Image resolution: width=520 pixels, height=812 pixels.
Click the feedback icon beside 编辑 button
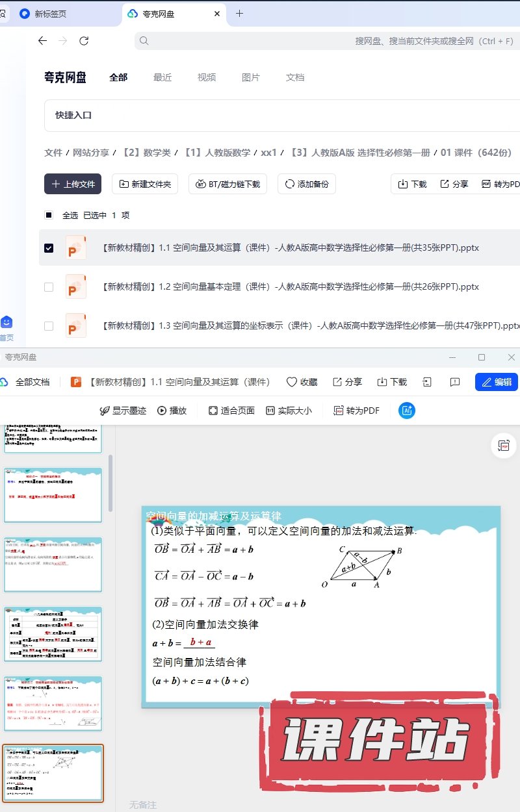[x=455, y=382]
